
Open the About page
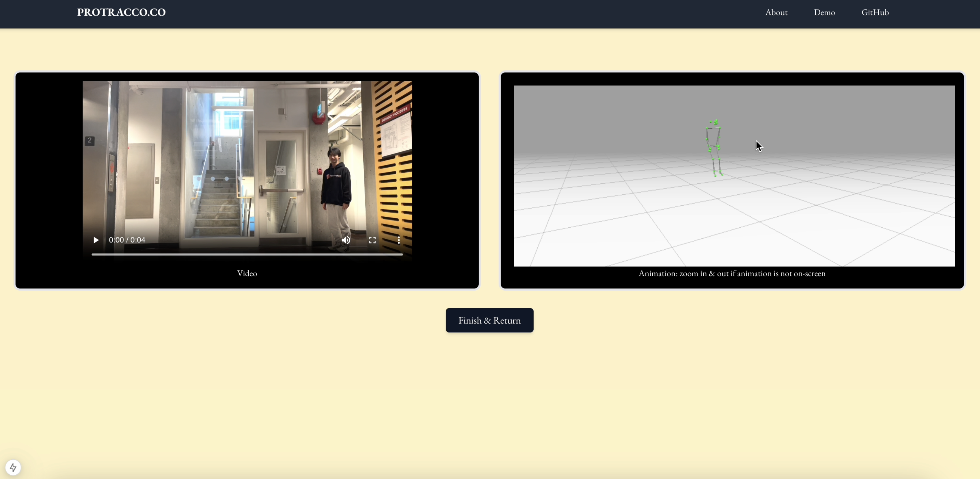tap(776, 12)
